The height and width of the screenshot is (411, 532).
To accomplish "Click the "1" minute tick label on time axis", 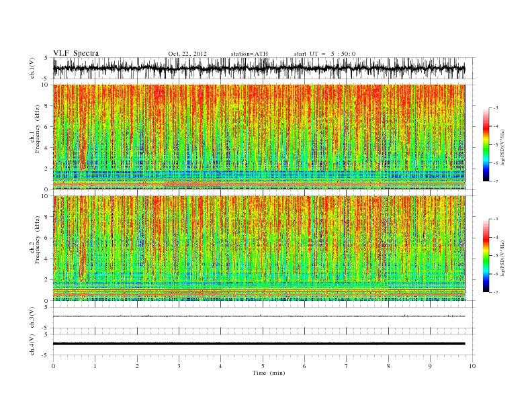I will click(x=95, y=366).
